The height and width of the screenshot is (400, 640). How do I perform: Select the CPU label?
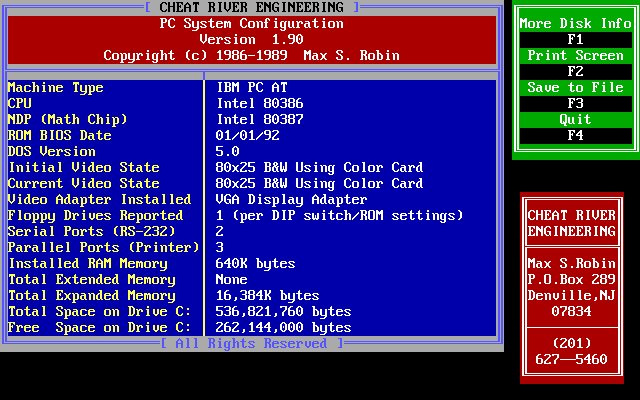tap(20, 104)
